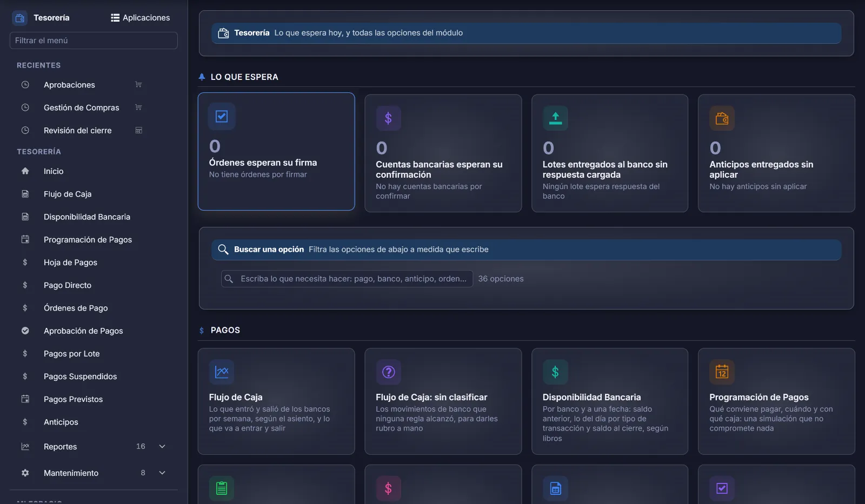Click the checkbox icon on Órdenes esperan card
This screenshot has height=504, width=865.
tap(222, 116)
